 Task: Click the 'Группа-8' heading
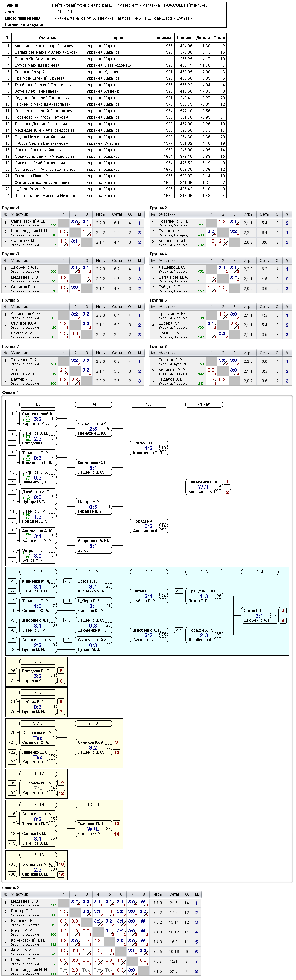click(x=158, y=346)
